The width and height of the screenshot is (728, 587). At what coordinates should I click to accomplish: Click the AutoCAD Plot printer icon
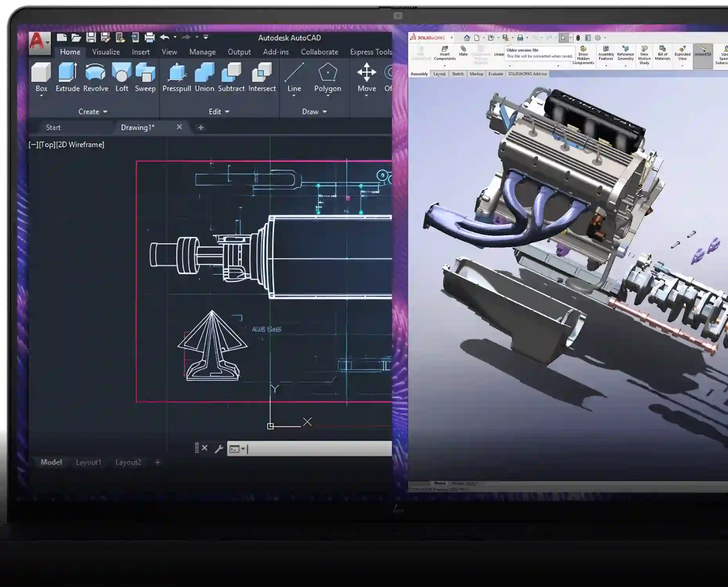[150, 38]
